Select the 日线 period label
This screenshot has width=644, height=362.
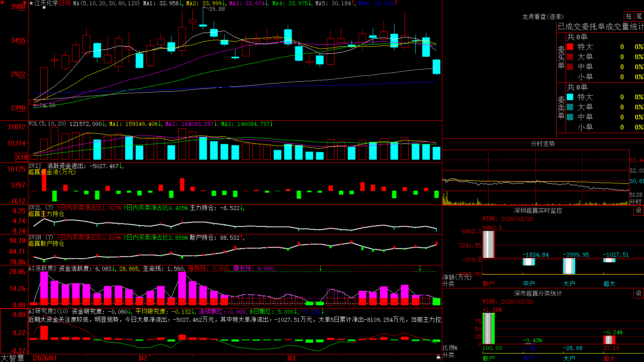click(65, 3)
